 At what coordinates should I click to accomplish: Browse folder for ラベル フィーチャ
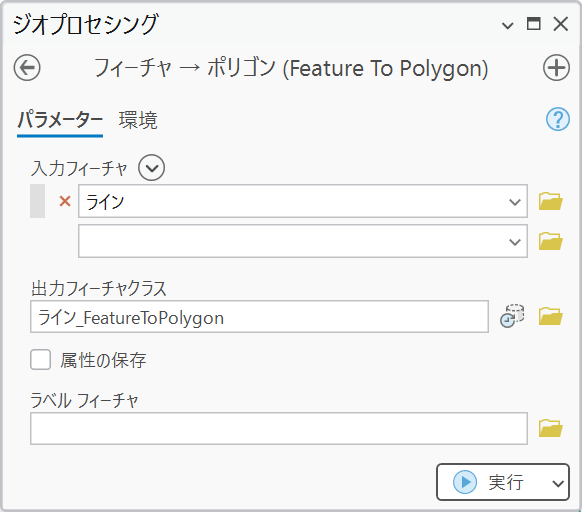click(x=550, y=428)
